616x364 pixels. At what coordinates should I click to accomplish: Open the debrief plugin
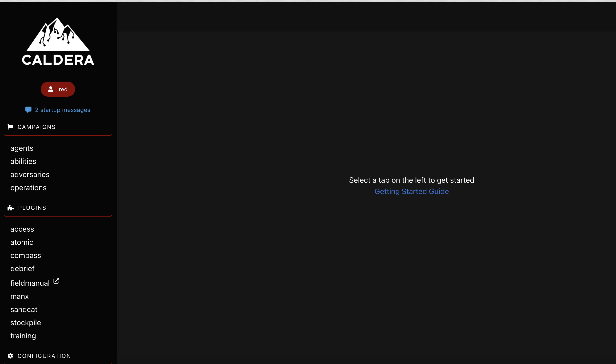pos(23,269)
